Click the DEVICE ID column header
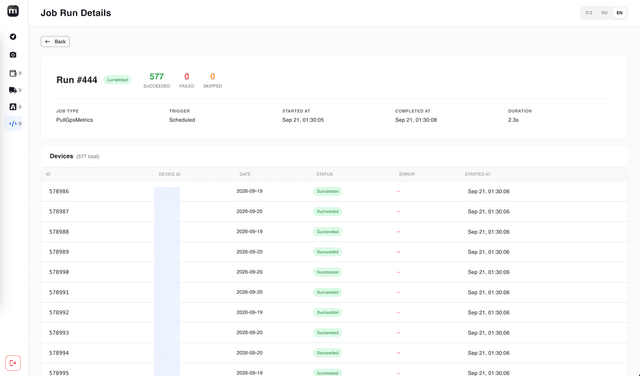 (169, 174)
